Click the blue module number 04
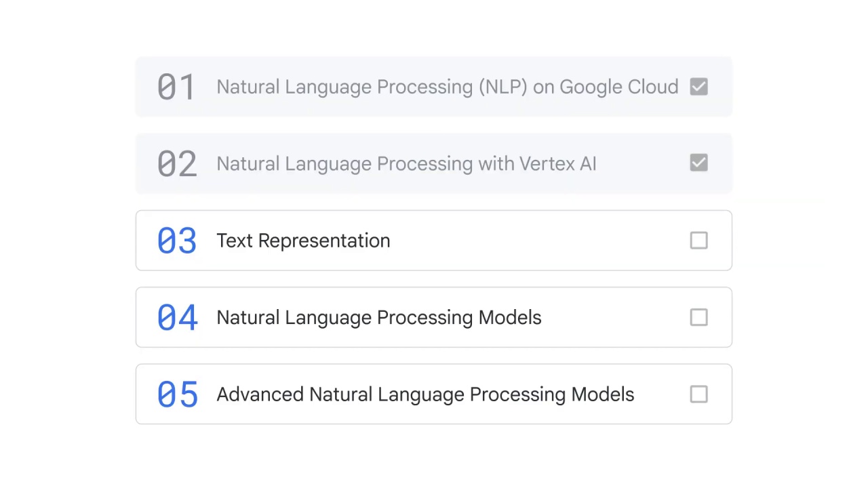The height and width of the screenshot is (488, 868). 177,317
